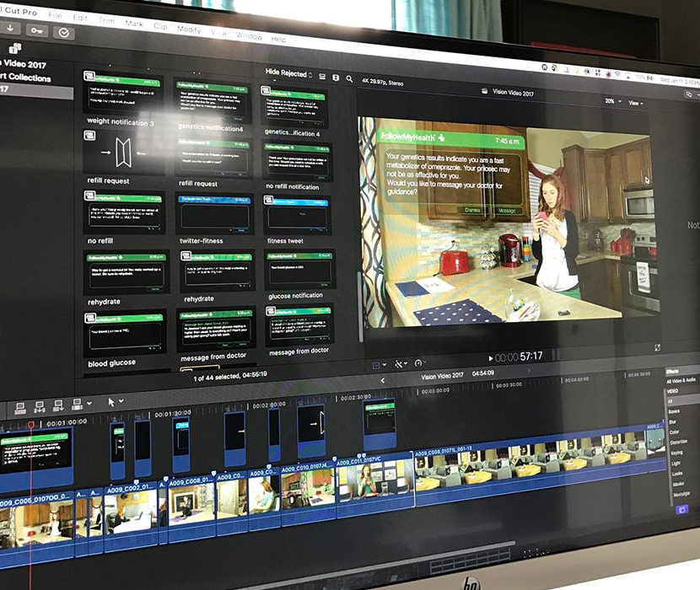Click the import media down-arrow button
700x590 pixels.
point(8,27)
